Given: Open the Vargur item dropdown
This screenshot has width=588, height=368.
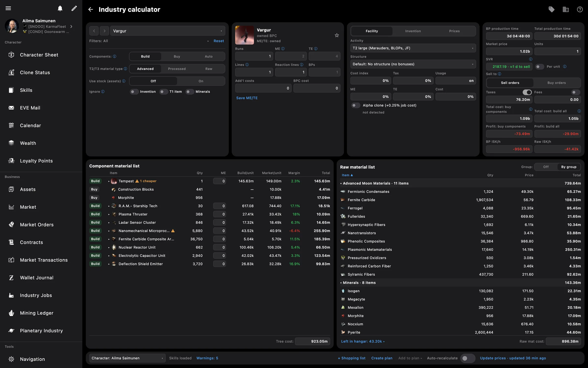Looking at the screenshot, I should click(168, 31).
